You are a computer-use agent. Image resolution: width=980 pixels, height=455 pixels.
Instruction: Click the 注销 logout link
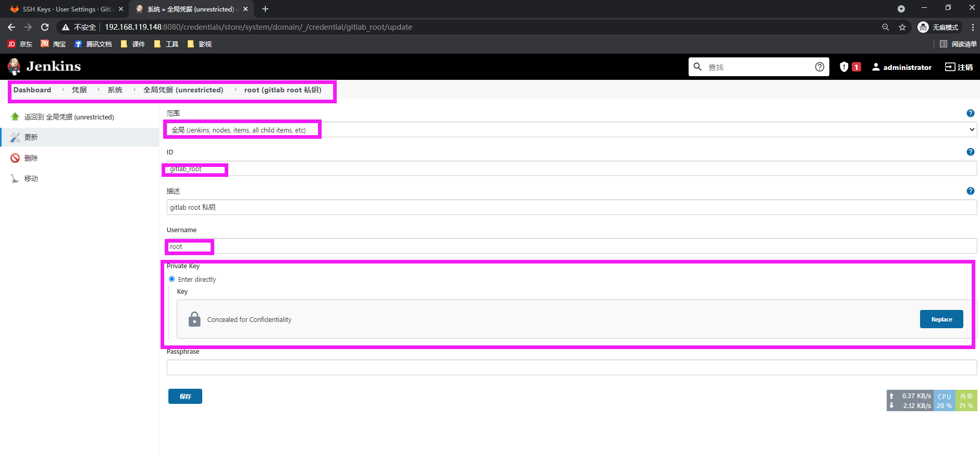(959, 67)
